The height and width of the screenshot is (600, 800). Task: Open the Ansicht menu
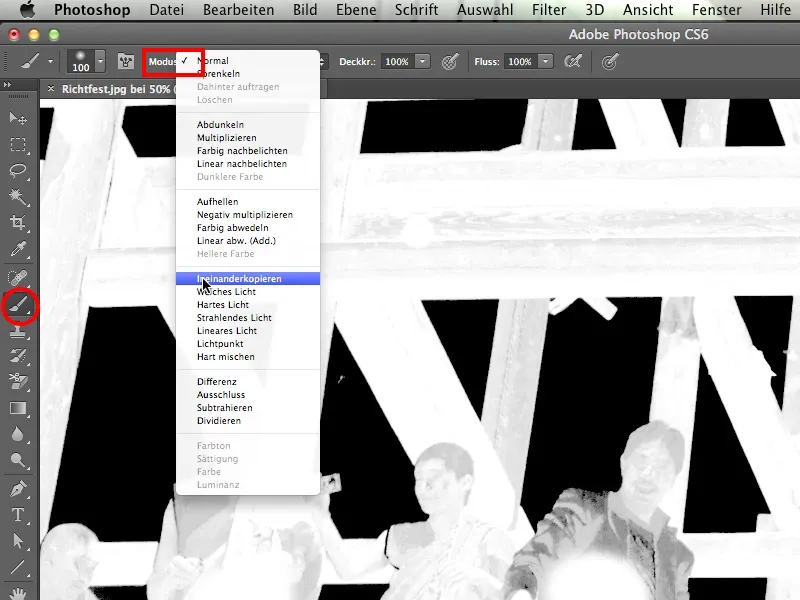click(x=648, y=10)
